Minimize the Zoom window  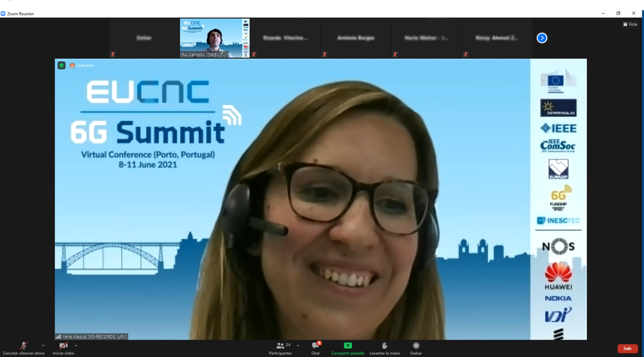tap(603, 13)
